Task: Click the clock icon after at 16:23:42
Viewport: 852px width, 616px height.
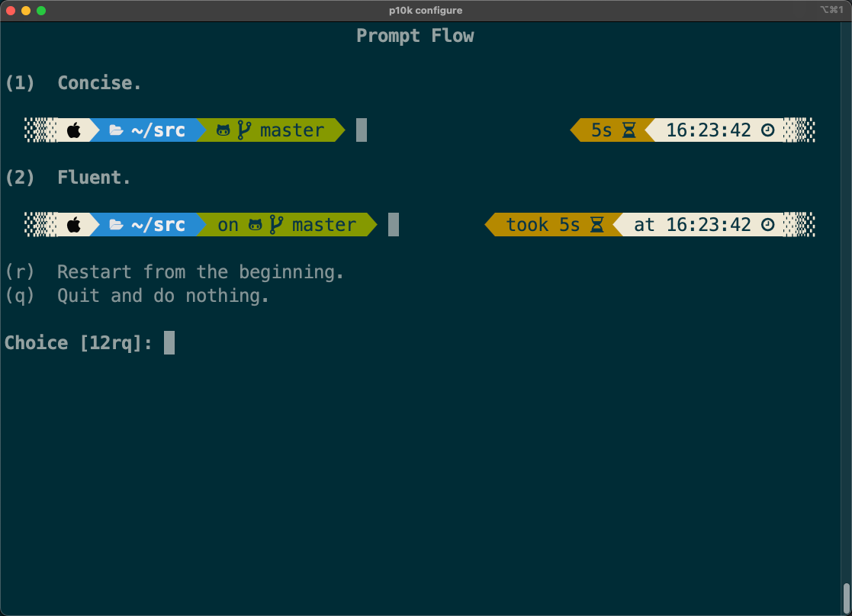Action: coord(768,225)
